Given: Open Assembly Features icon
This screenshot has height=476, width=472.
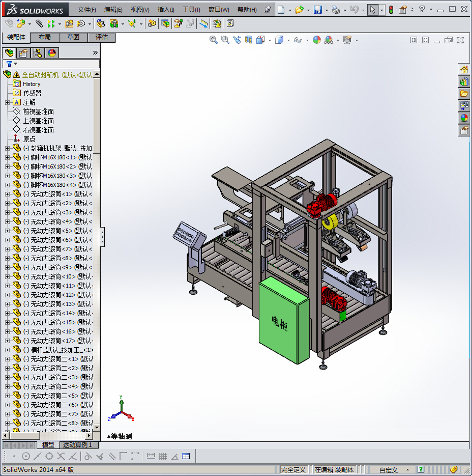Looking at the screenshot, I should point(114,23).
